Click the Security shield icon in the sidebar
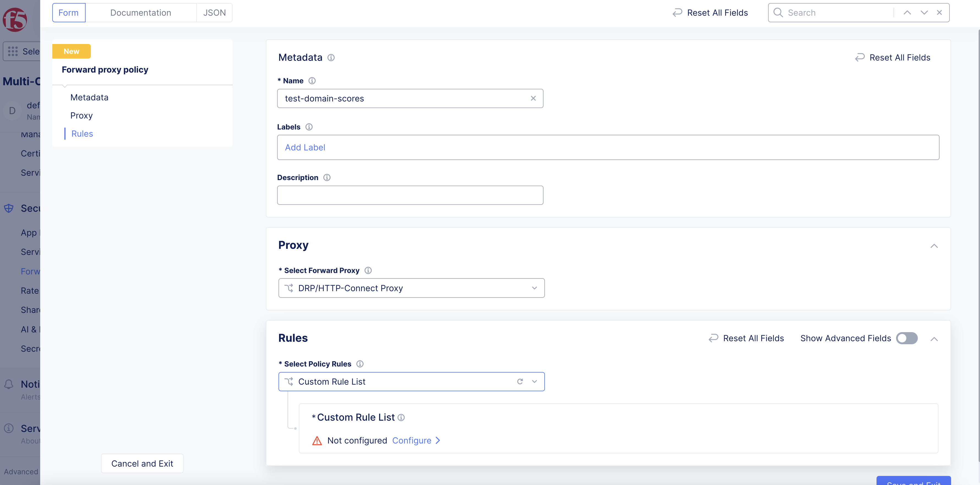Screen dimensions: 980x485 coord(8,208)
